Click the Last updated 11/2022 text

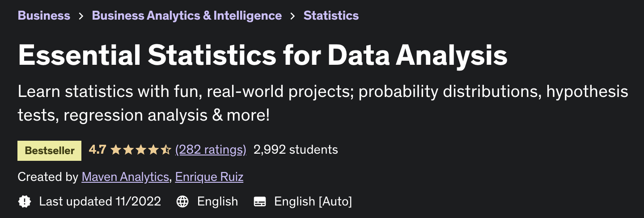pyautogui.click(x=100, y=201)
